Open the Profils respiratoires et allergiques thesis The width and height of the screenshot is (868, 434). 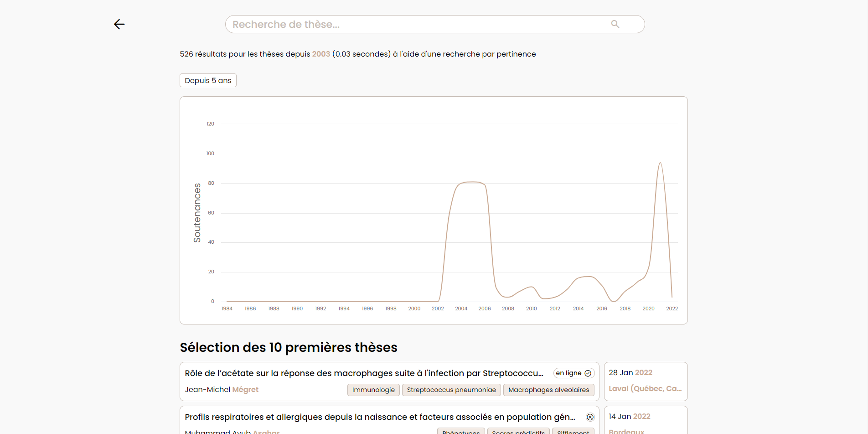click(380, 417)
